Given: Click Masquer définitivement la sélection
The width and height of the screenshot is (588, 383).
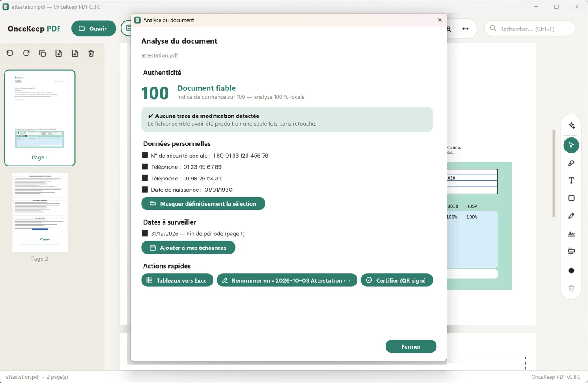Looking at the screenshot, I should pos(203,203).
